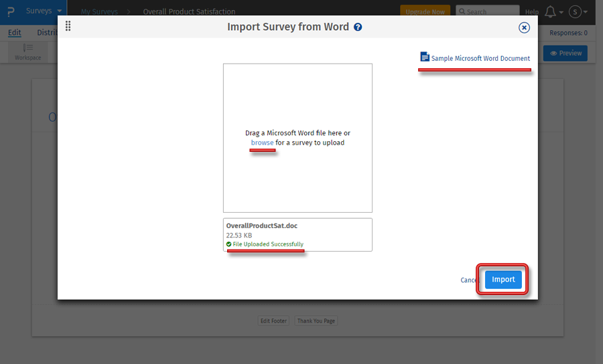
Task: Focus the Search field
Action: click(488, 11)
